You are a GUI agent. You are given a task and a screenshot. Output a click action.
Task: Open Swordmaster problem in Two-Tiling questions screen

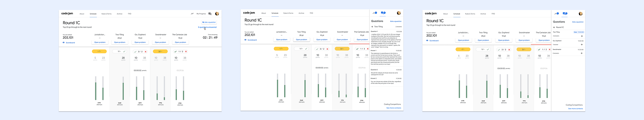pos(342,40)
